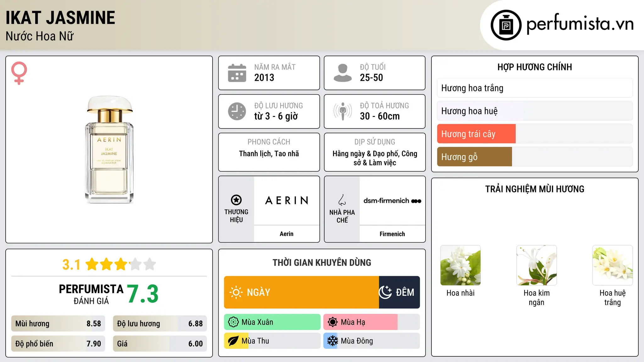Open the Hoa kim ngân note image
The width and height of the screenshot is (644, 362).
tap(536, 265)
